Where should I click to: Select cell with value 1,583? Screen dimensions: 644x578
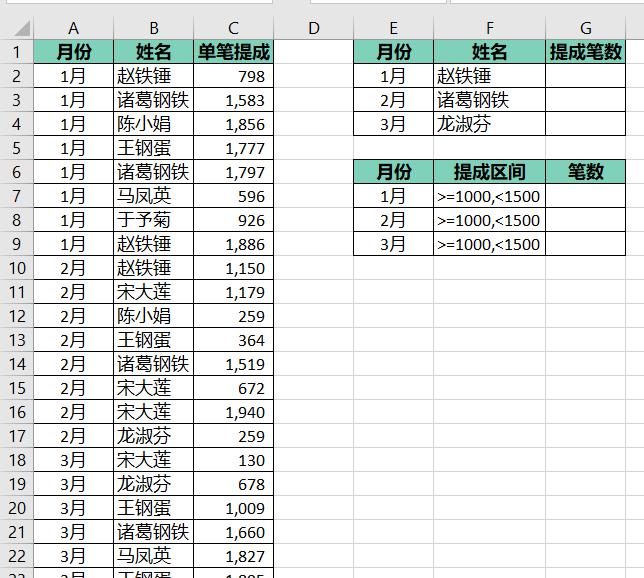click(x=233, y=100)
